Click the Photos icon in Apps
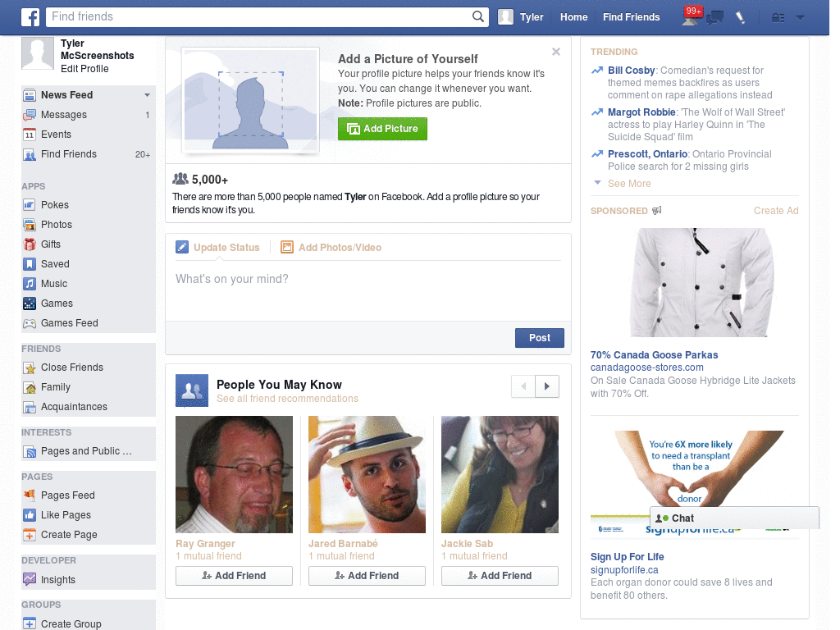The width and height of the screenshot is (840, 630). (30, 225)
